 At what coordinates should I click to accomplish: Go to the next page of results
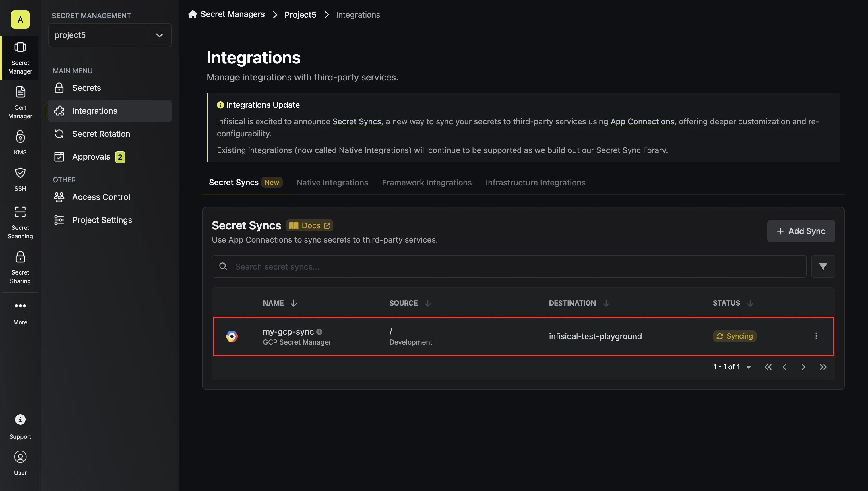[x=803, y=367]
